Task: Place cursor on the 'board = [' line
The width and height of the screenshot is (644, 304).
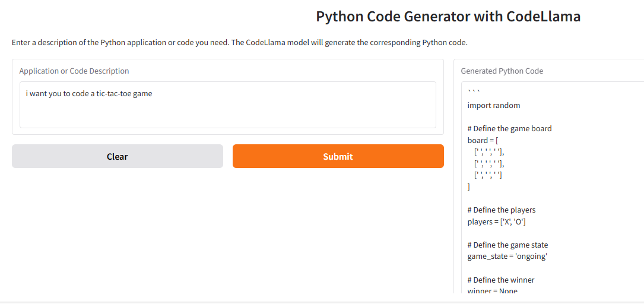Action: click(x=483, y=140)
